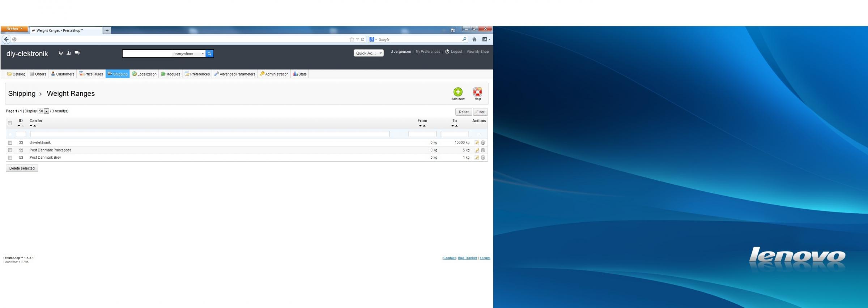Click the From filter input field
868x308 pixels.
pyautogui.click(x=422, y=134)
